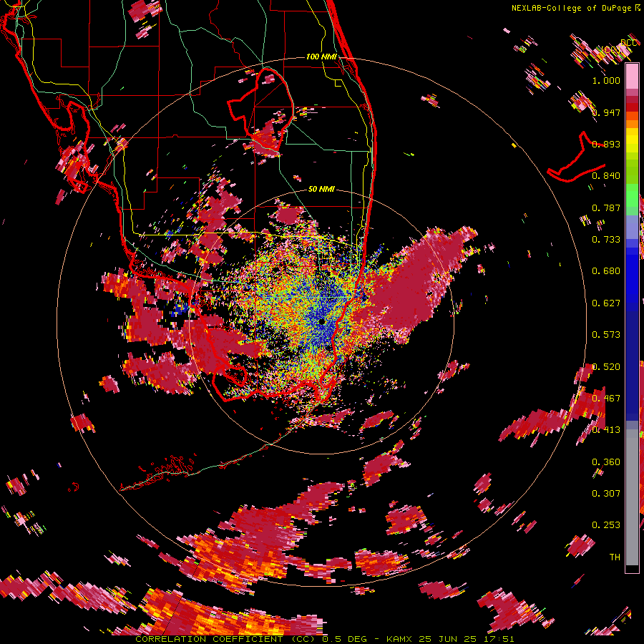Click the 0.5 DEG elevation text in caption

pos(344,639)
